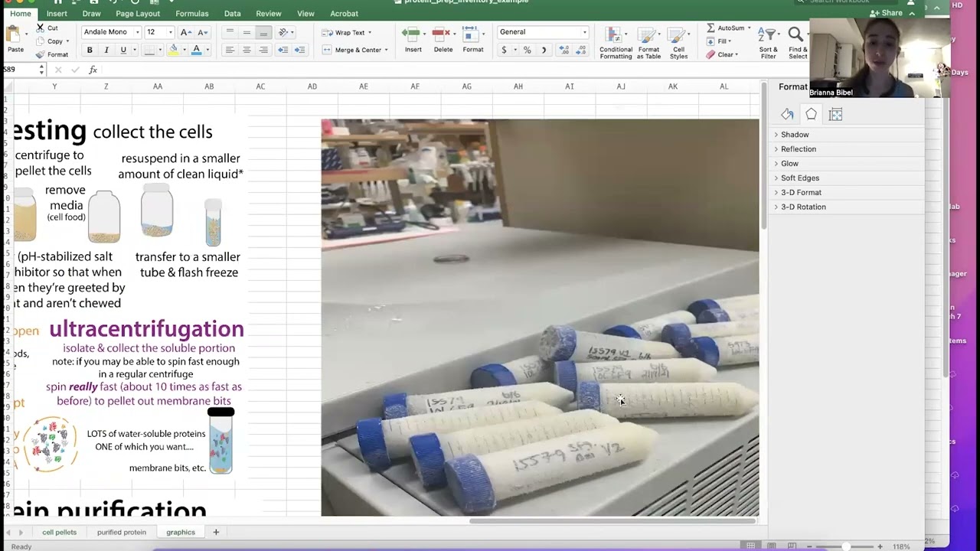The height and width of the screenshot is (551, 980).
Task: Align text right
Action: click(x=263, y=50)
